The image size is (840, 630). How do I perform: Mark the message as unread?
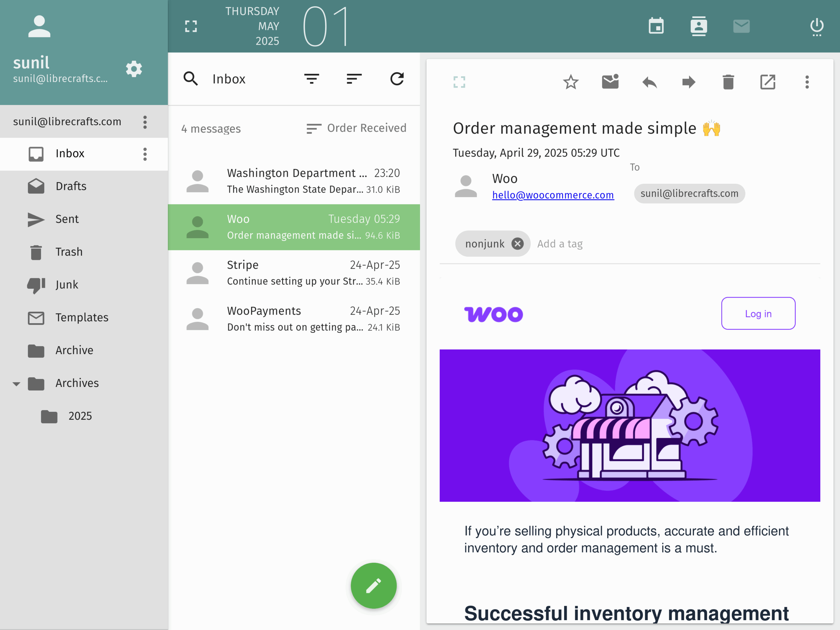pyautogui.click(x=610, y=82)
